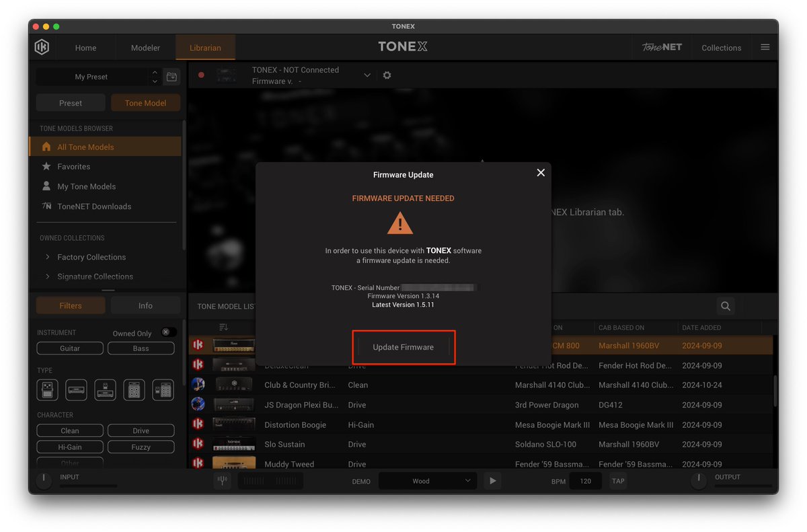Screen dimensions: 807x532
Task: Toggle the Hi-Gain character filter
Action: tap(70, 447)
